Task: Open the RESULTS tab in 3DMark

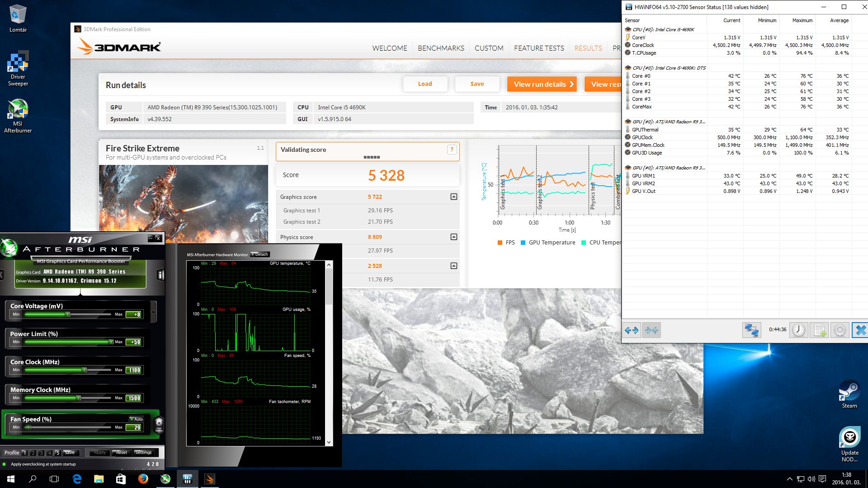Action: [x=588, y=48]
